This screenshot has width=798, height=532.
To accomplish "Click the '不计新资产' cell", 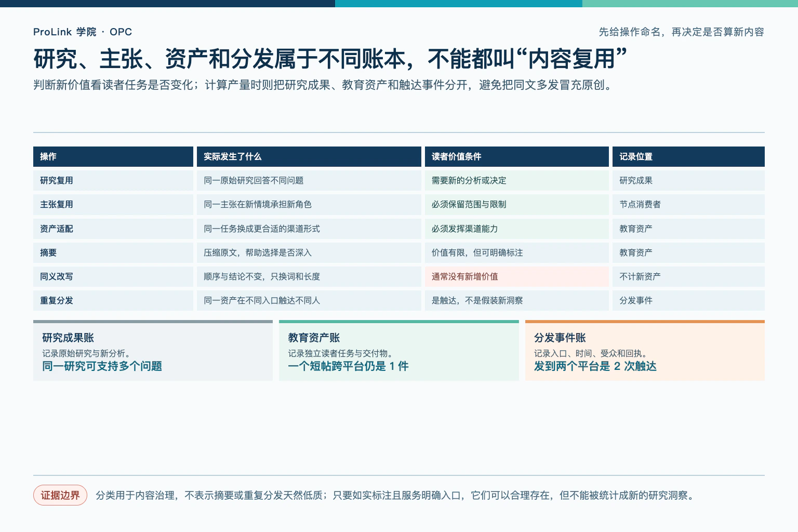I will point(688,276).
